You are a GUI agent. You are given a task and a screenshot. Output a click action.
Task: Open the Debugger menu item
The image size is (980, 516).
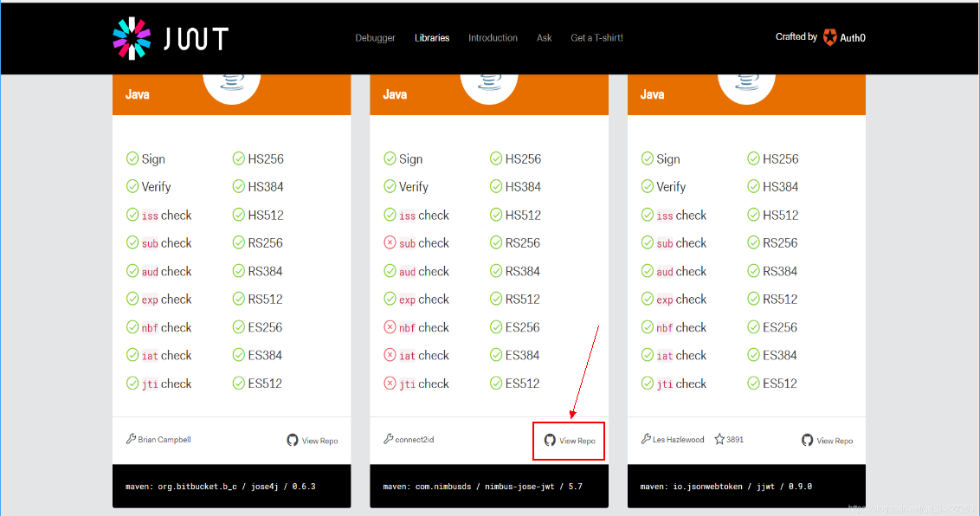tap(375, 37)
